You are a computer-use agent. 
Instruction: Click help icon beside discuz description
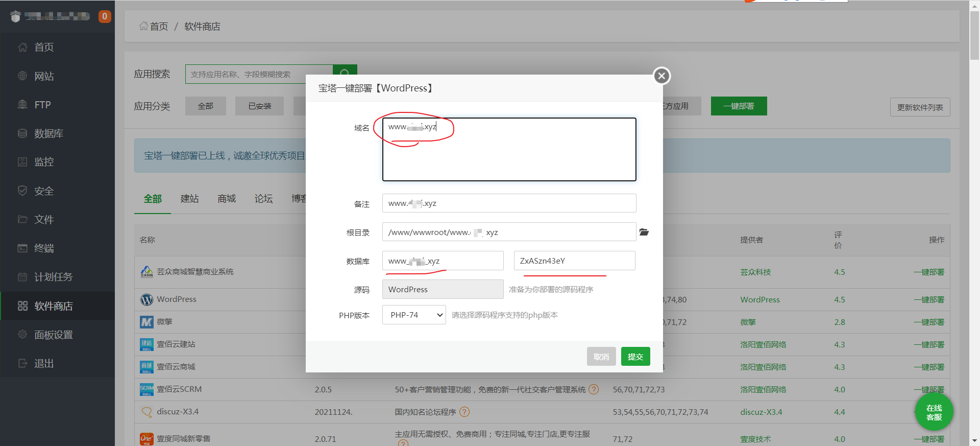point(464,412)
